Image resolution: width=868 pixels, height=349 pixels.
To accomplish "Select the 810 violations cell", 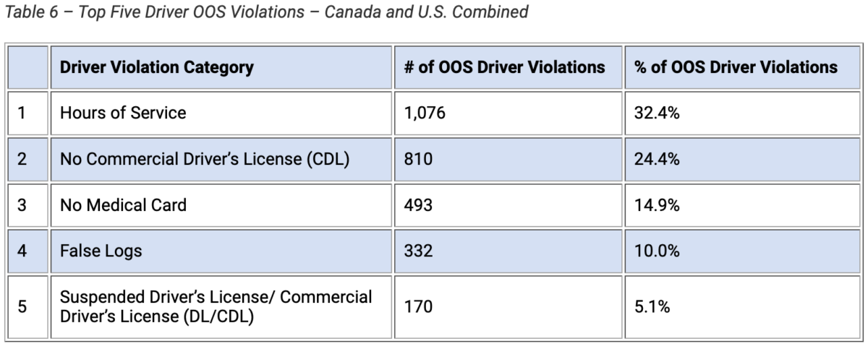I will click(x=419, y=159).
